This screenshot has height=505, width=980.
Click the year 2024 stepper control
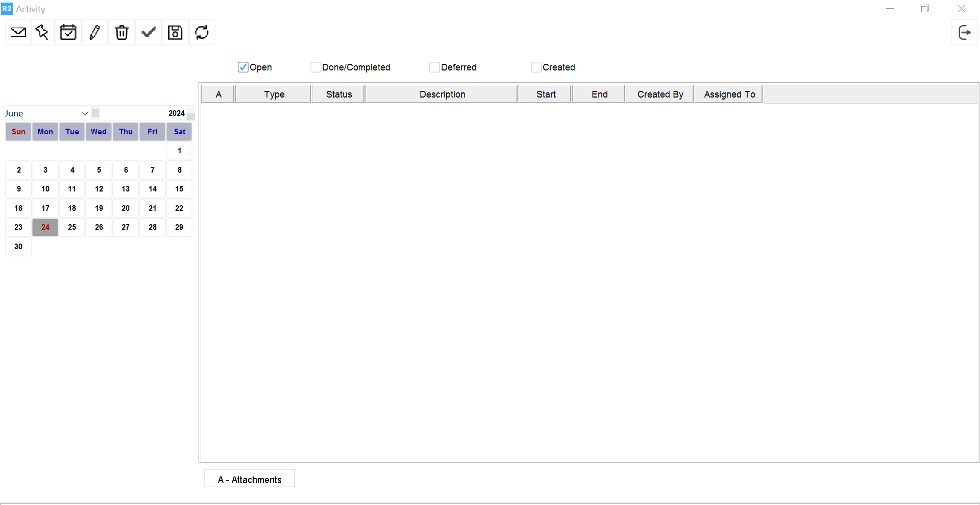pos(191,113)
